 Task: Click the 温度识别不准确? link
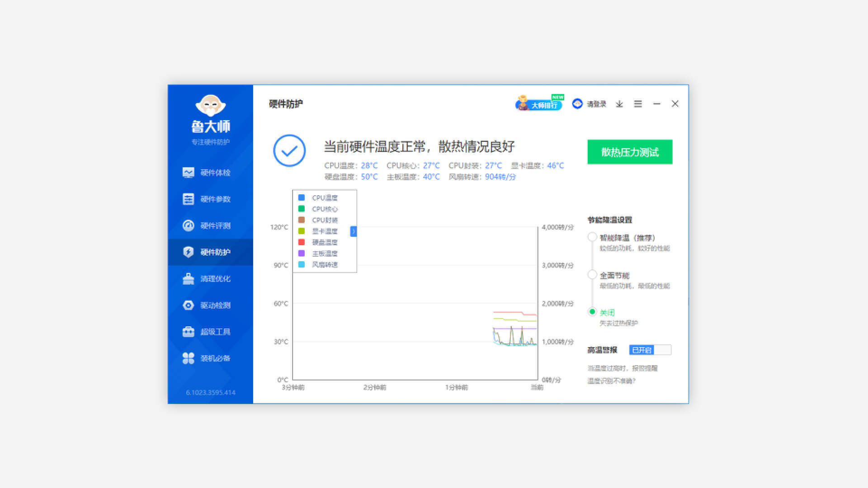(612, 381)
